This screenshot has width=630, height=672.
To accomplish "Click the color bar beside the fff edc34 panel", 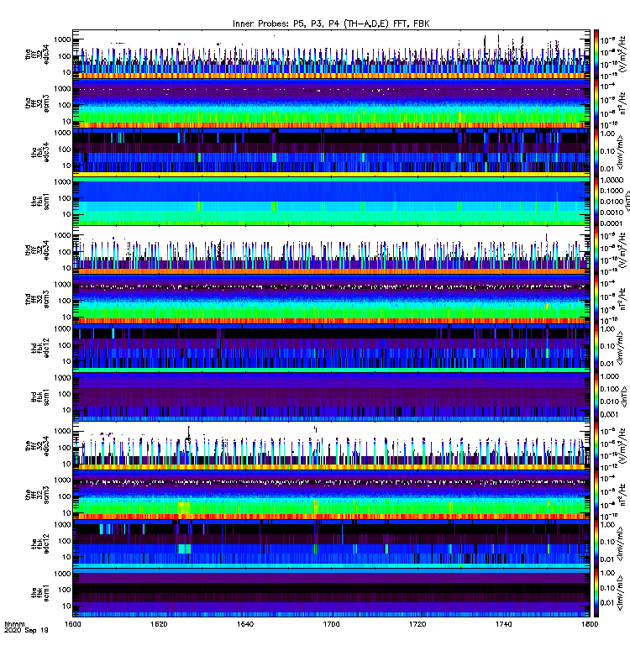I will click(596, 446).
